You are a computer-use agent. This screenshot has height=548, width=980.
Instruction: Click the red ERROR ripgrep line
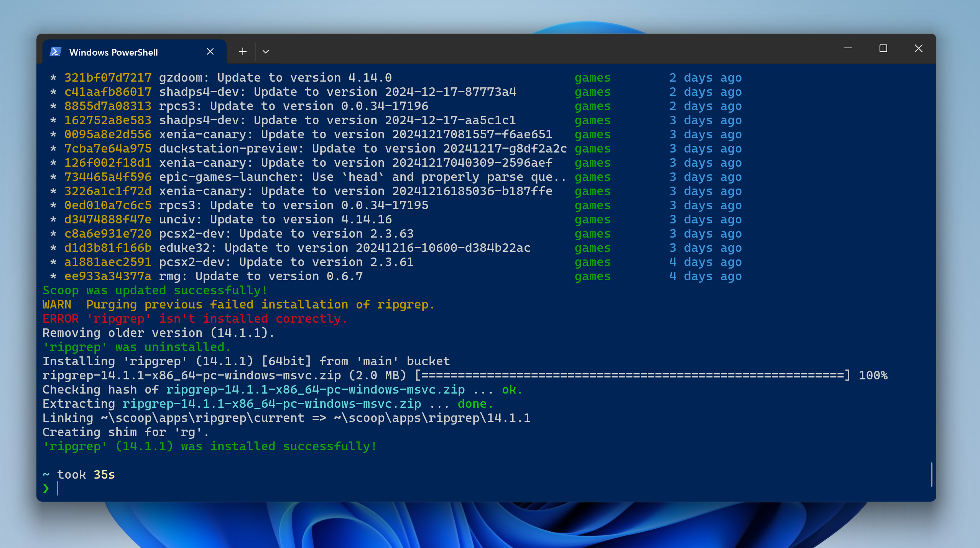tap(195, 319)
